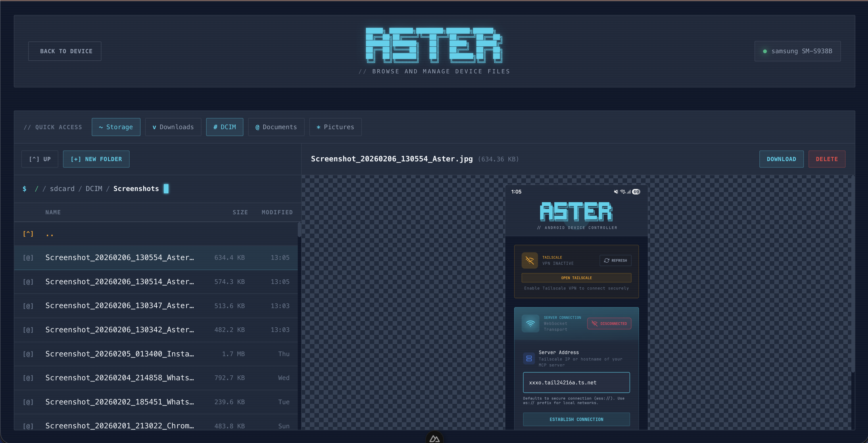Click the samsung SM-S938B device badge
The height and width of the screenshot is (443, 868).
click(798, 51)
